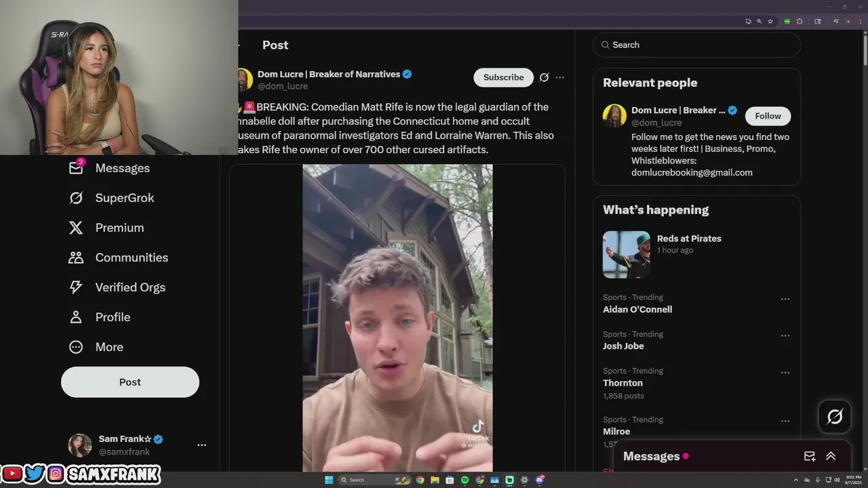This screenshot has height=488, width=868.
Task: Open Settings gear from the taskbar
Action: [524, 480]
